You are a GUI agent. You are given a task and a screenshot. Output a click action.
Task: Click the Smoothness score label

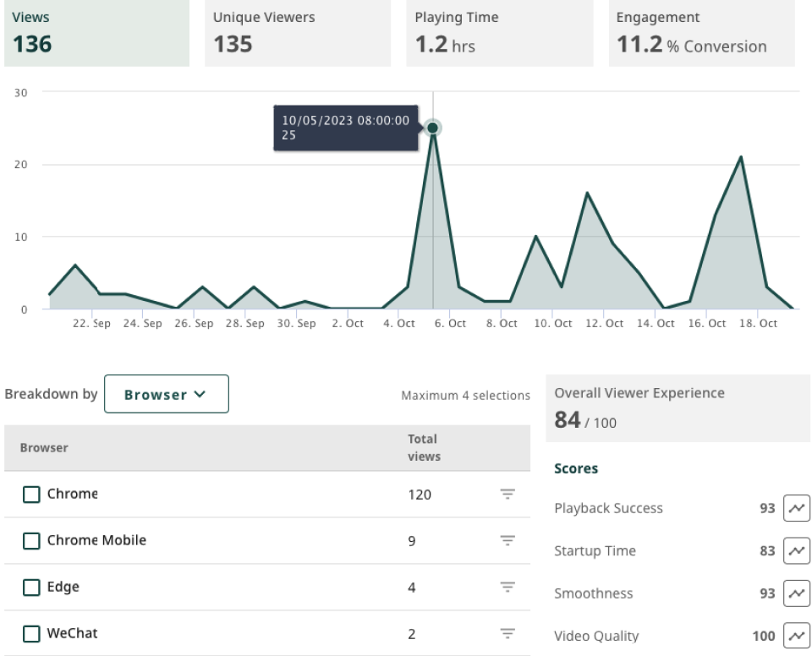(x=594, y=593)
